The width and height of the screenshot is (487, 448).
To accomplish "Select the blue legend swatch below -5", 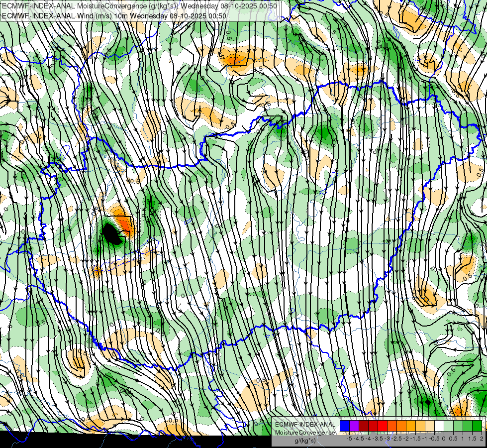I will click(345, 426).
